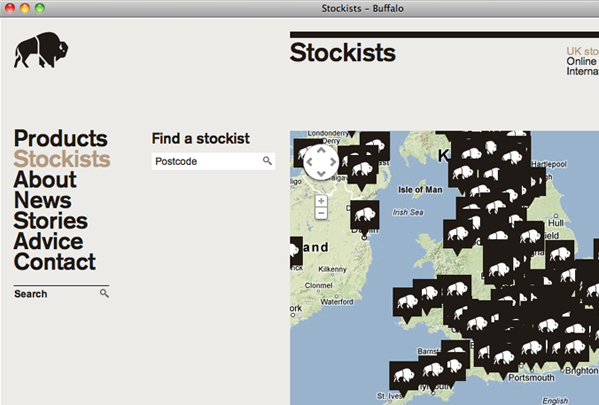Select the buffalo marker near St. Ives
Screen dimensions: 599x405
(x=404, y=378)
